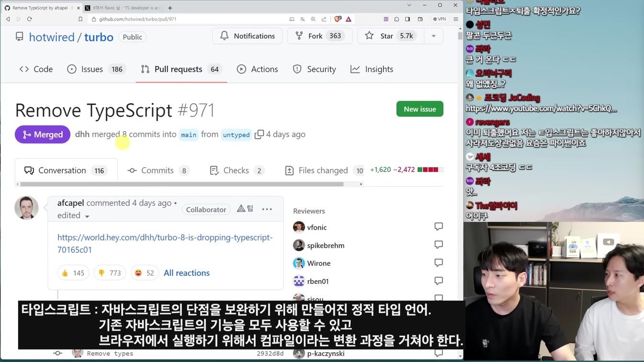Screen dimensions: 644x362
Task: Toggle the thumbs down reaction (773)
Action: point(109,273)
